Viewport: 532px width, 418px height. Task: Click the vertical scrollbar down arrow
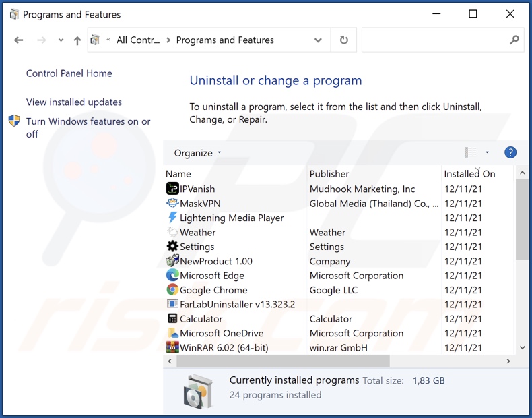tap(522, 347)
